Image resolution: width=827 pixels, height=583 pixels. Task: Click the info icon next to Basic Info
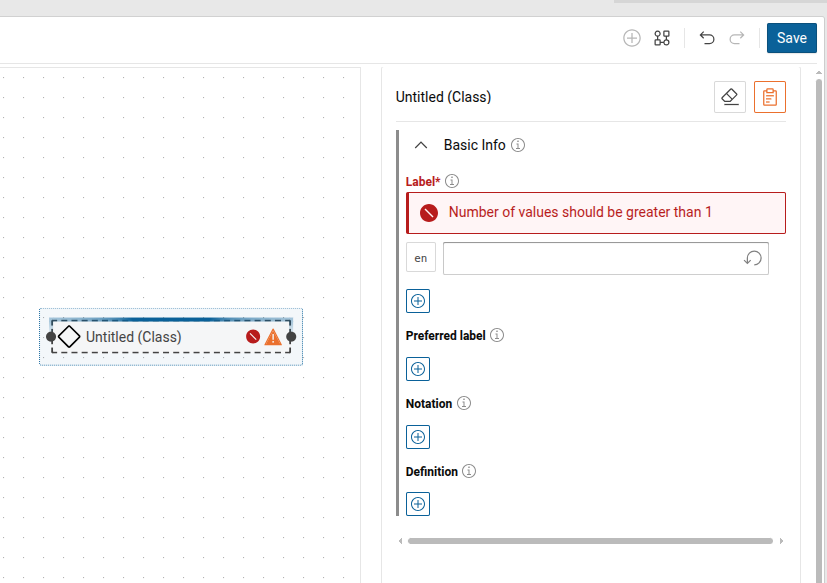[x=518, y=145]
